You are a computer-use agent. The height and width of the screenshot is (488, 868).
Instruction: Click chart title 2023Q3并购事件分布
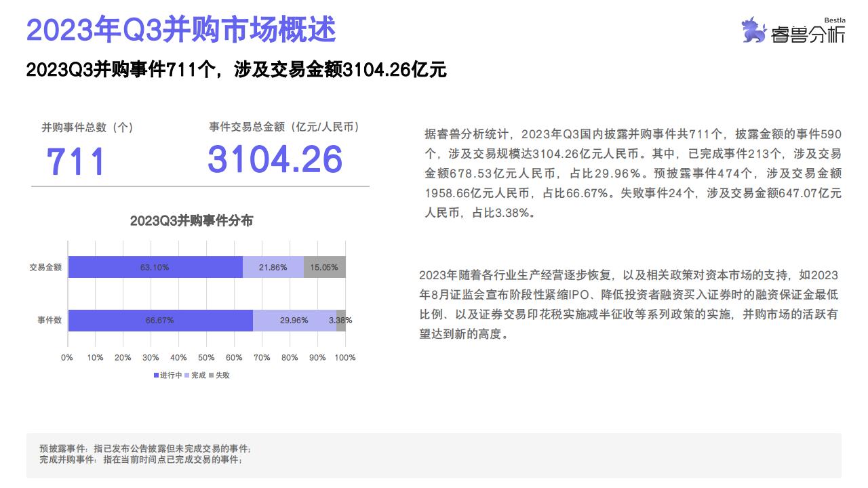pyautogui.click(x=191, y=221)
